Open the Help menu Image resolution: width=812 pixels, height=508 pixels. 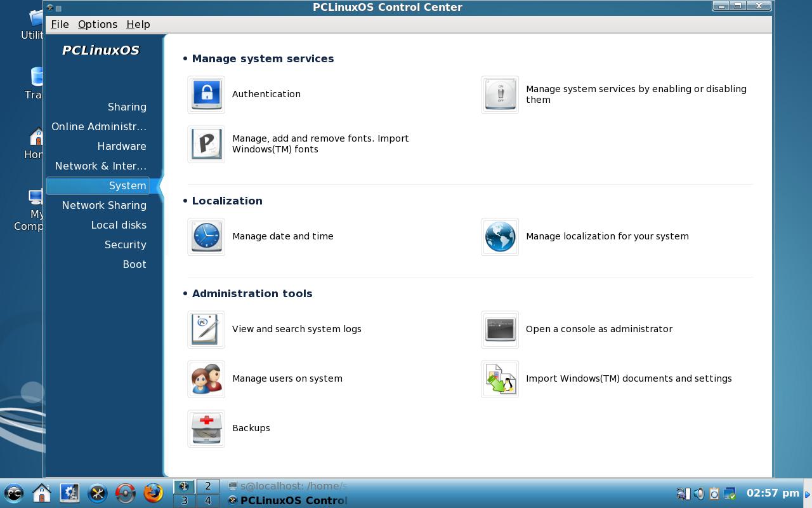pos(138,24)
